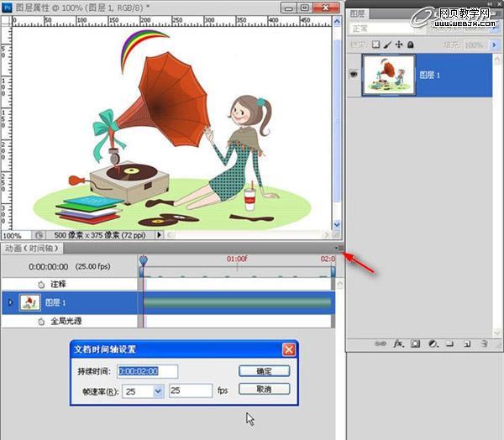Add a layer mask
The width and height of the screenshot is (504, 440).
[416, 343]
